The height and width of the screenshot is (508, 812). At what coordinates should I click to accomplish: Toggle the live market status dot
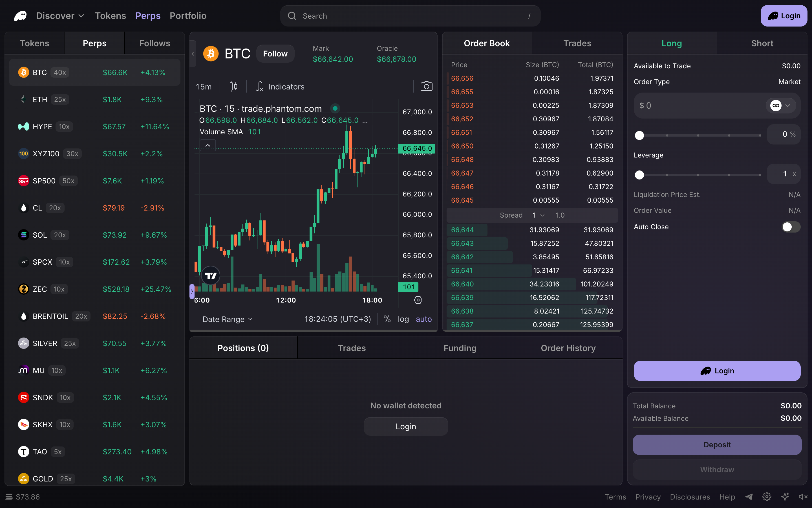pos(335,109)
